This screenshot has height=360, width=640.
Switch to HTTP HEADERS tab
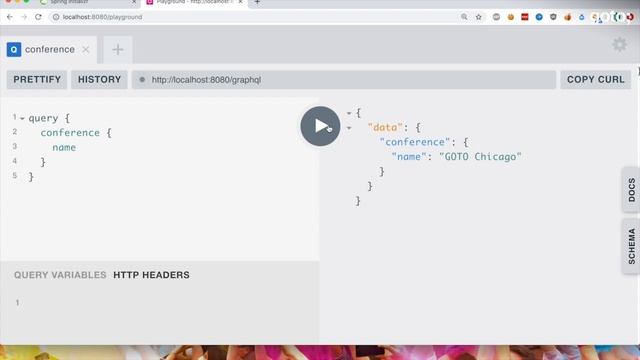tap(151, 275)
